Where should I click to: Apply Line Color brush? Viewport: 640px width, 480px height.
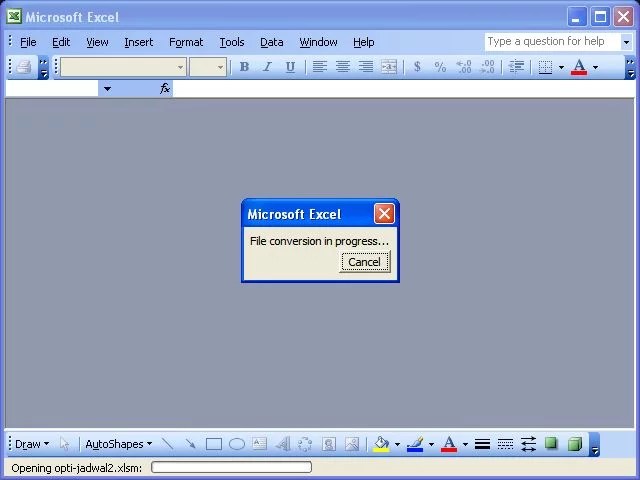(x=415, y=444)
